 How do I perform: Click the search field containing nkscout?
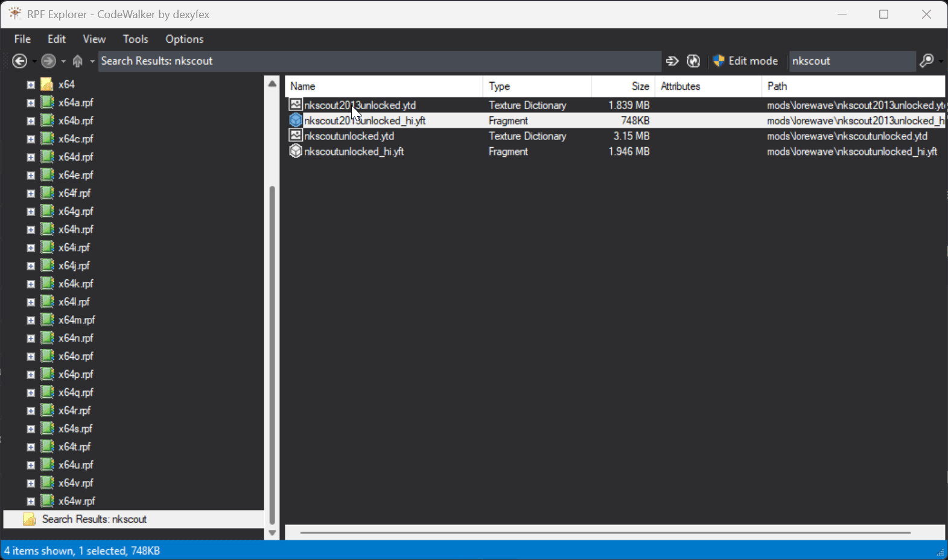point(851,61)
